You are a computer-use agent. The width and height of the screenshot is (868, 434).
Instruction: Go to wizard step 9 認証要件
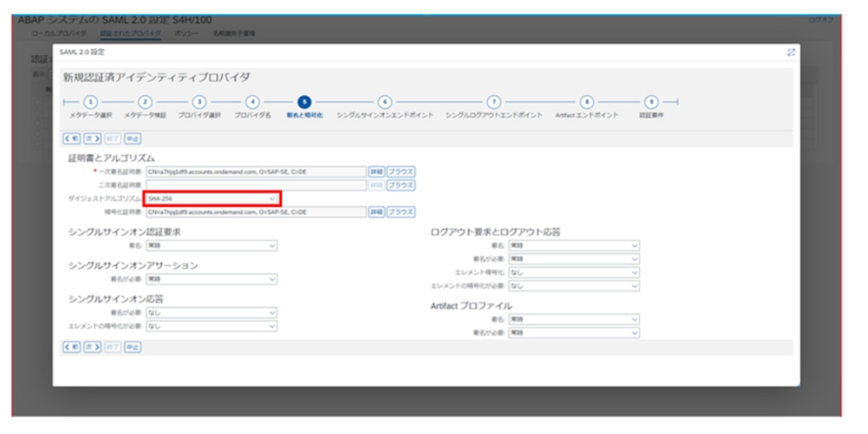[651, 102]
